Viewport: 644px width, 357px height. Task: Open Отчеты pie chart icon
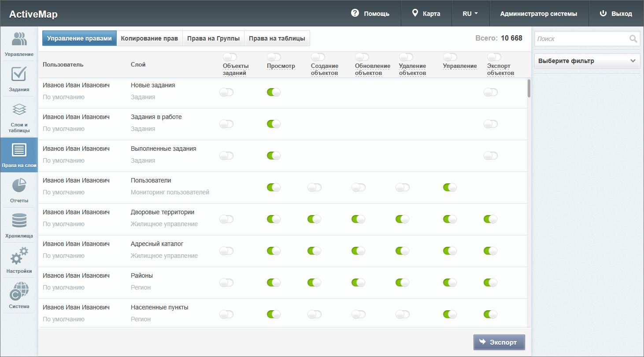click(19, 186)
